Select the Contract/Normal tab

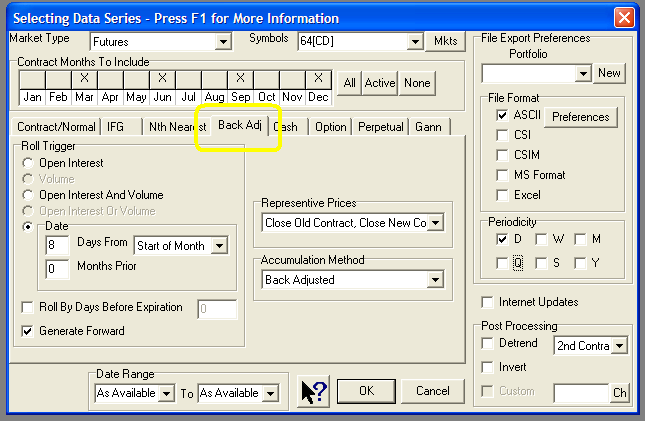pos(57,127)
